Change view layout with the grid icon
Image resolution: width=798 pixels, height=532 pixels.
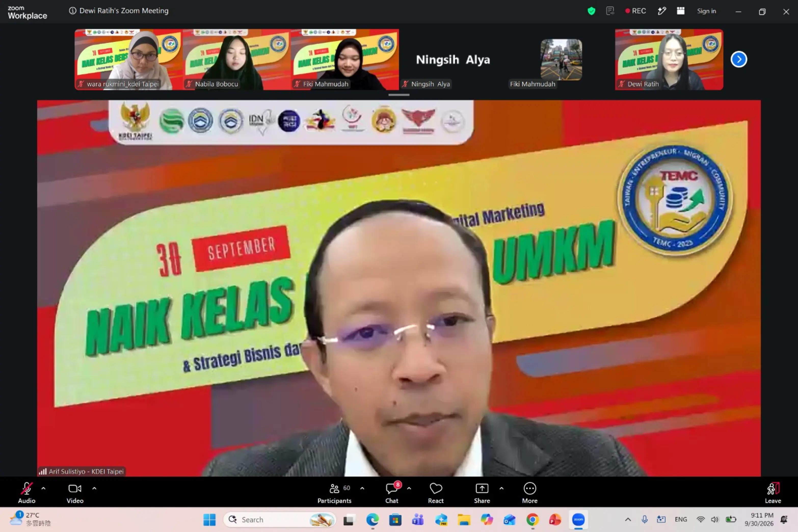pyautogui.click(x=681, y=11)
